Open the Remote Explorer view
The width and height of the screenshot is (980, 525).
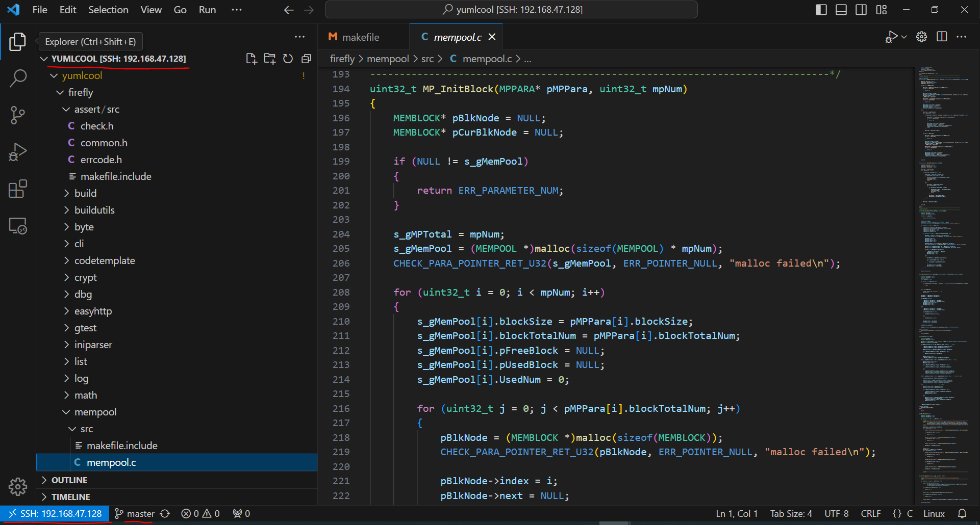click(18, 226)
